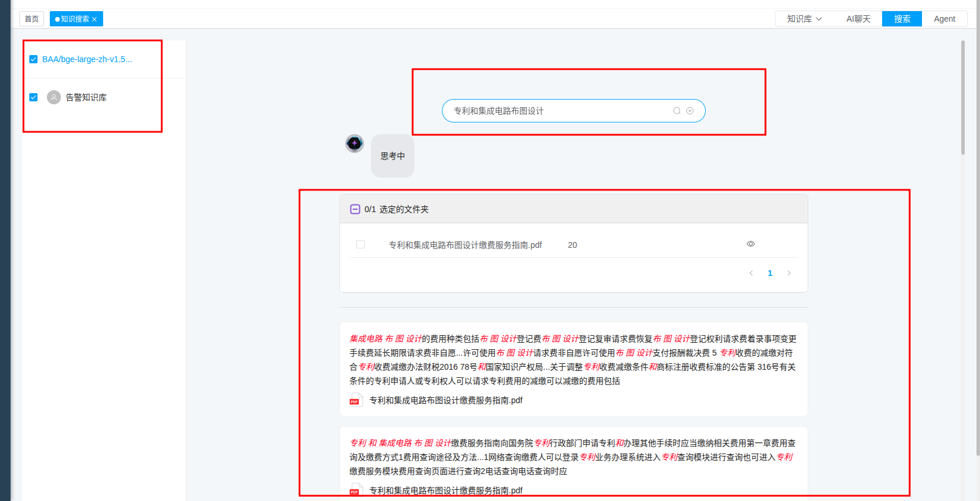Toggle the 选定的文件夹 select-all minus box
Screen dimensions: 980x501
pos(355,209)
